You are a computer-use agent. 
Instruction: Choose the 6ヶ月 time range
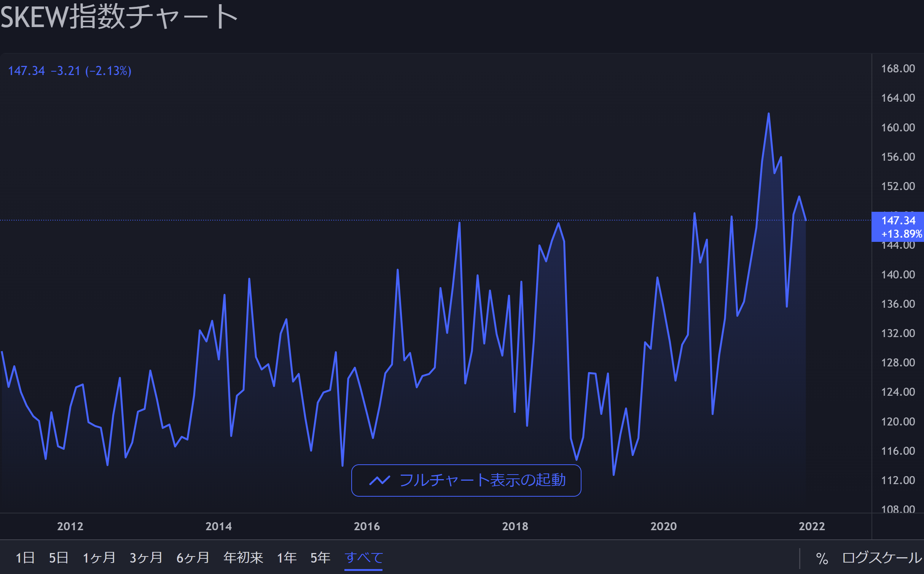(x=193, y=558)
